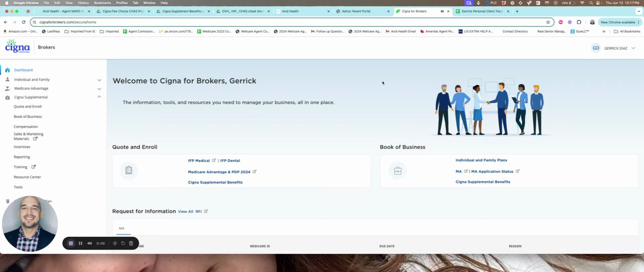644x272 pixels.
Task: Open Resource Center in the sidebar
Action: pyautogui.click(x=27, y=177)
